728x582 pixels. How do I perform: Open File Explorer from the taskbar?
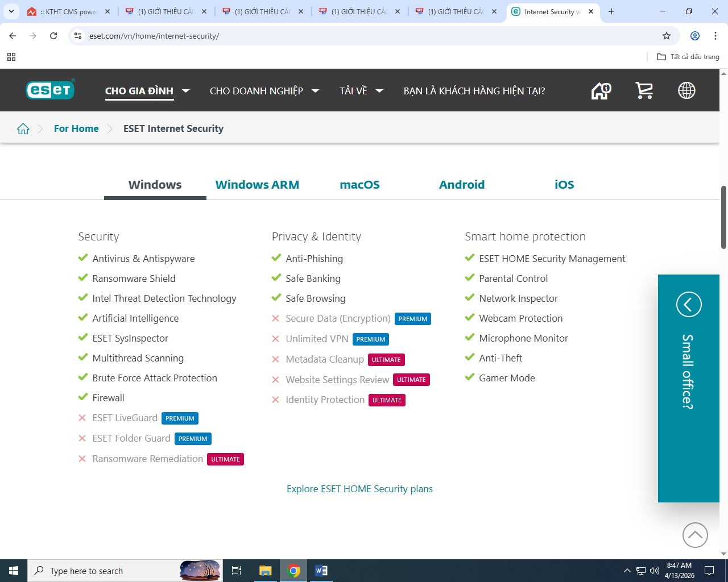266,571
